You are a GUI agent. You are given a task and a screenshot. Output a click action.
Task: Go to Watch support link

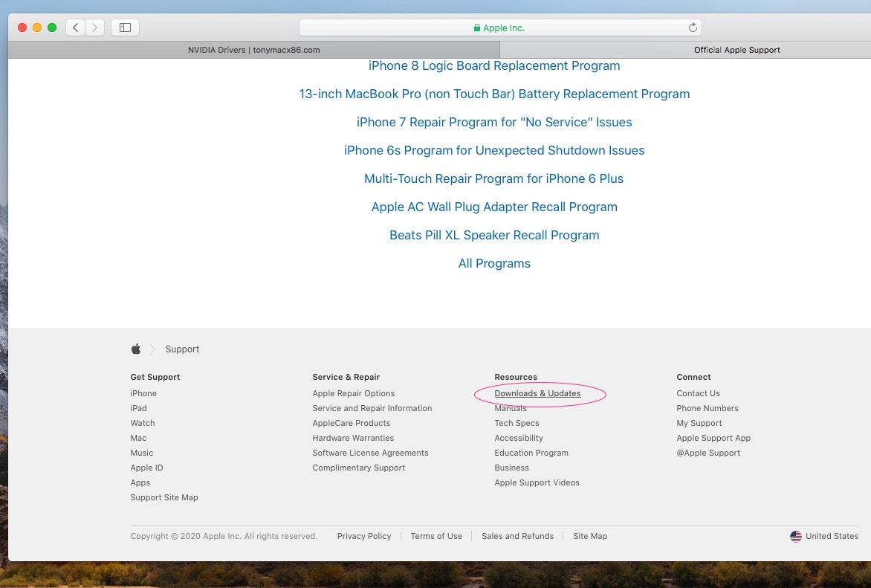pyautogui.click(x=142, y=424)
